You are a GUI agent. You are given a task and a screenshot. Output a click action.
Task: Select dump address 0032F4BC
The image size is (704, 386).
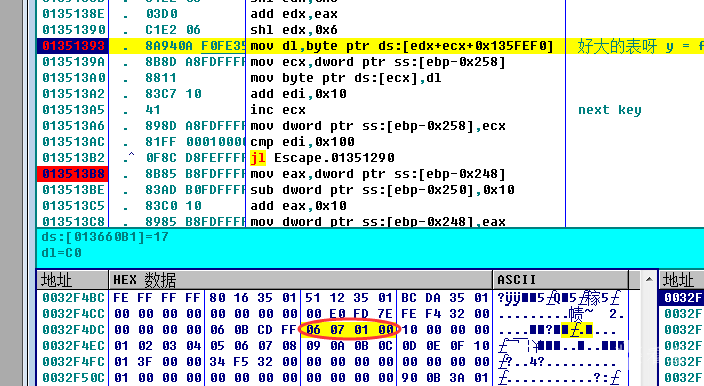coord(73,298)
